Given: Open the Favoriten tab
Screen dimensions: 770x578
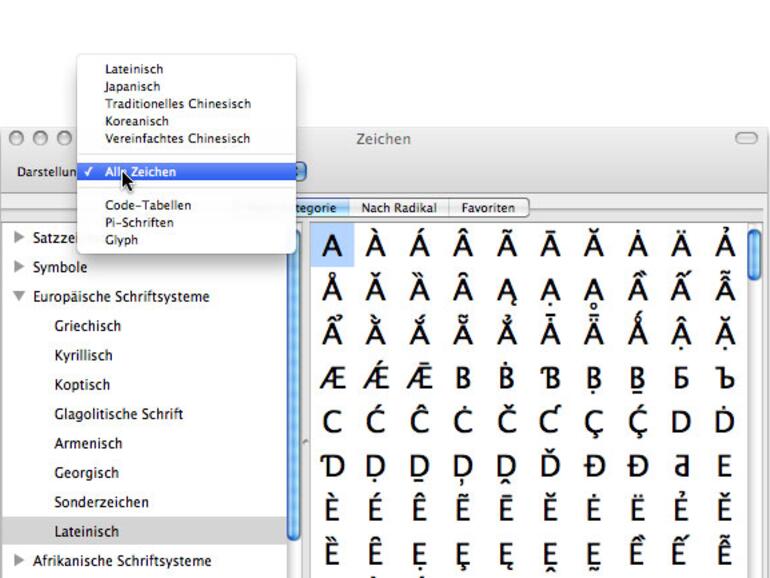Looking at the screenshot, I should click(x=489, y=208).
